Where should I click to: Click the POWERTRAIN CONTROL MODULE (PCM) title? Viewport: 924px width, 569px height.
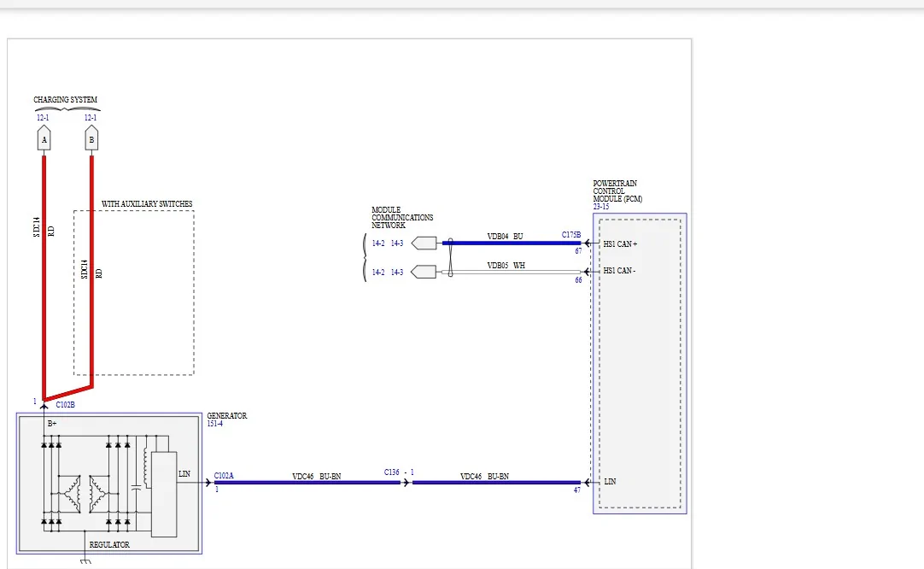[617, 191]
